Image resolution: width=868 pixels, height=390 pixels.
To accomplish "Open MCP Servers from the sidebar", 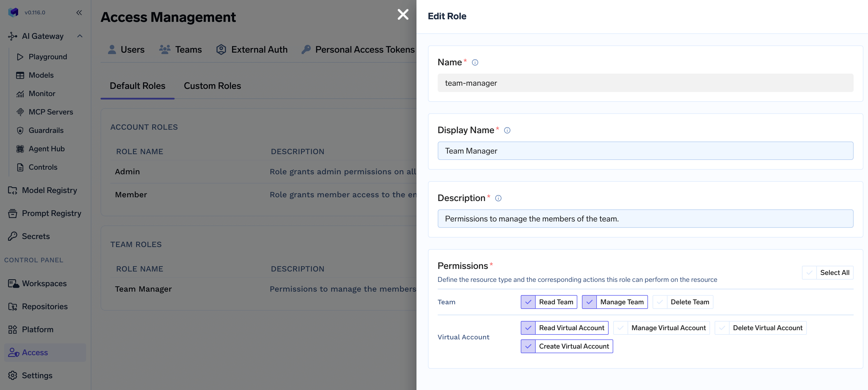I will click(51, 112).
